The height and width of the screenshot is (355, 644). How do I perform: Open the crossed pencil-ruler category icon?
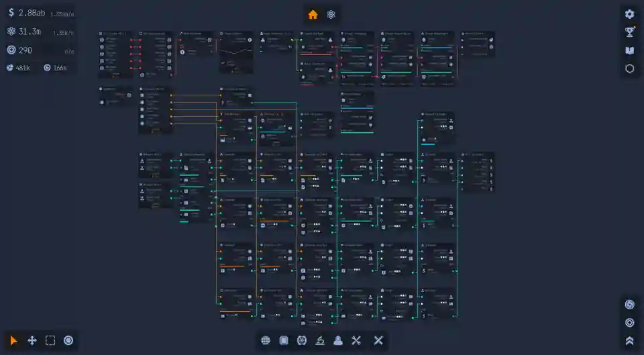(378, 341)
